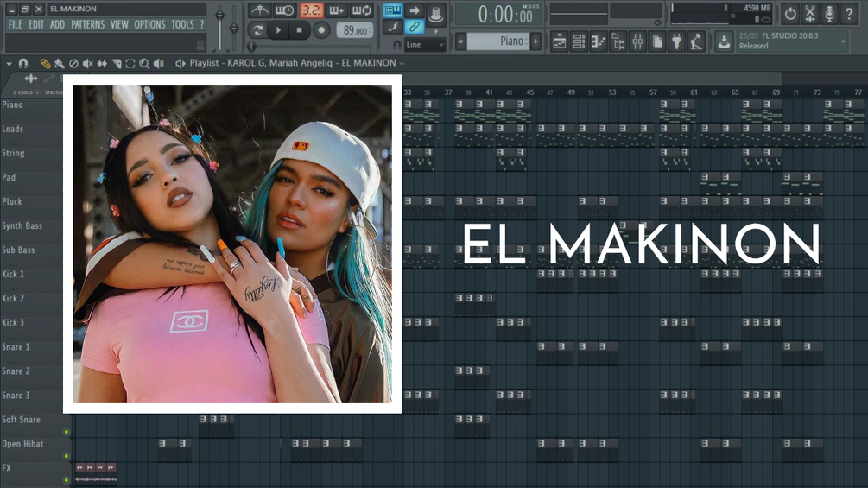Toggle the metronome

(258, 10)
